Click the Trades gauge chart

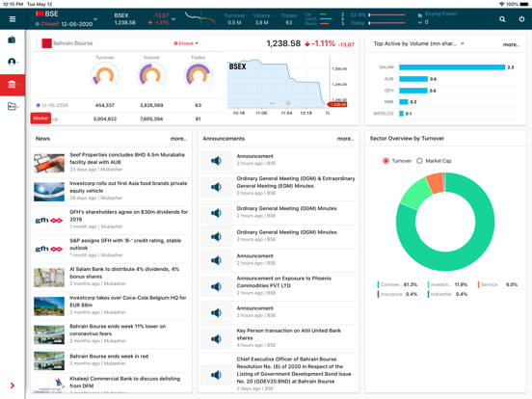[199, 75]
